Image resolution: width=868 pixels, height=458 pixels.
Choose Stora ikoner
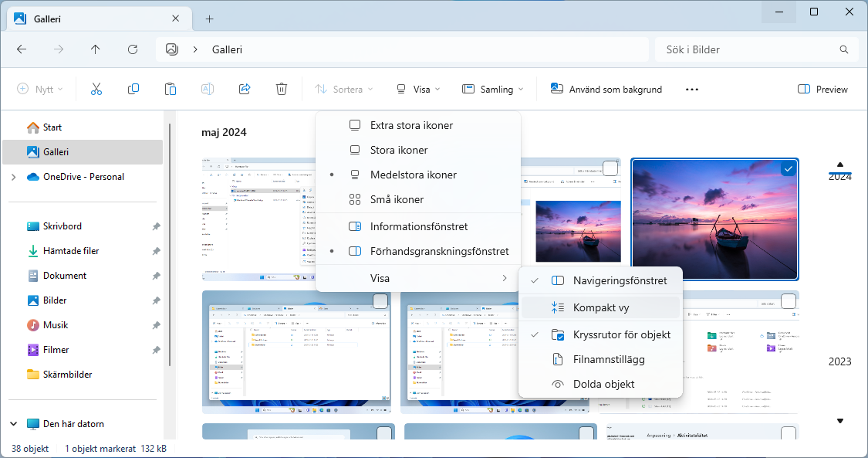tap(418, 150)
